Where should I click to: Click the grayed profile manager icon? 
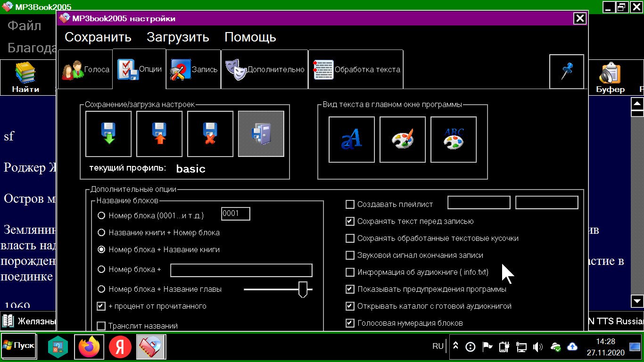[261, 134]
